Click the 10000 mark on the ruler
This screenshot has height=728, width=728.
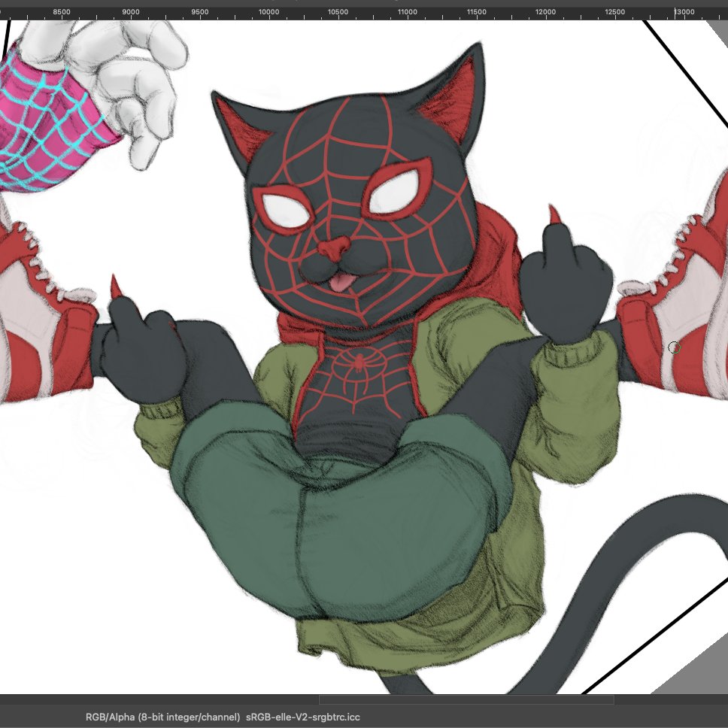pos(268,12)
